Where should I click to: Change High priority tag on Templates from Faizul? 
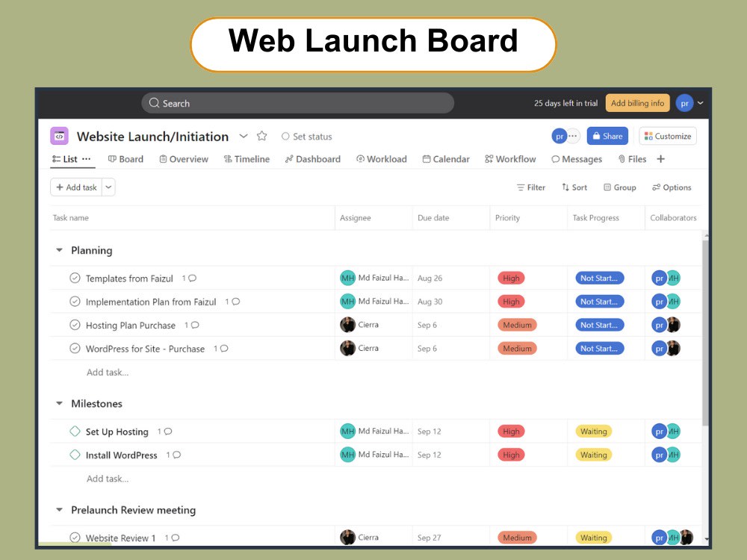pos(511,278)
